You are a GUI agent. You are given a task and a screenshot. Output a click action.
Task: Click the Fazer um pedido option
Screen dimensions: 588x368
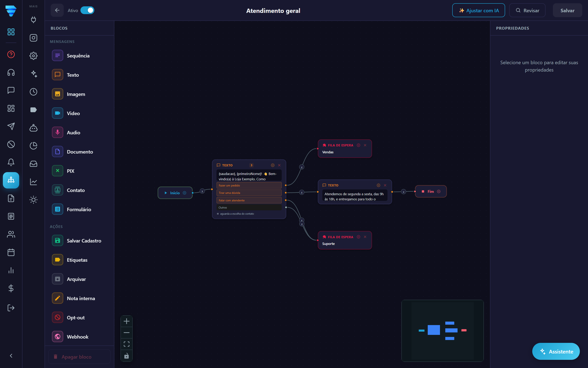point(249,185)
